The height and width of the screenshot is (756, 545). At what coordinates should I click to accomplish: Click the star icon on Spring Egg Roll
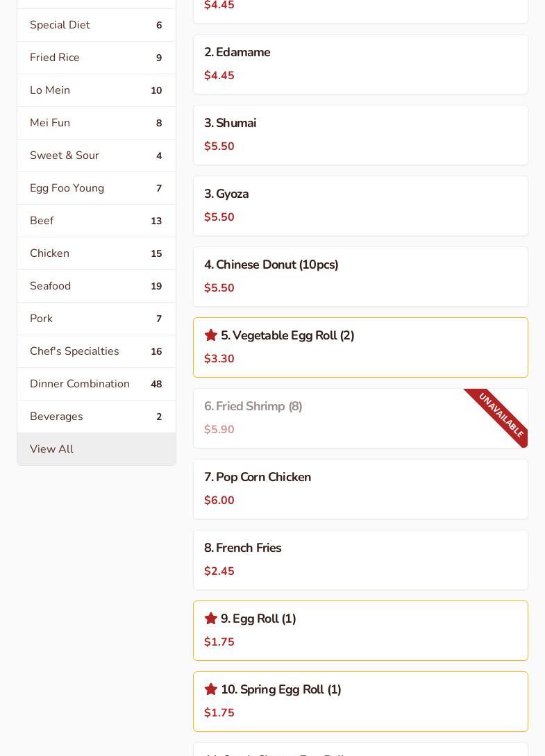click(x=211, y=689)
